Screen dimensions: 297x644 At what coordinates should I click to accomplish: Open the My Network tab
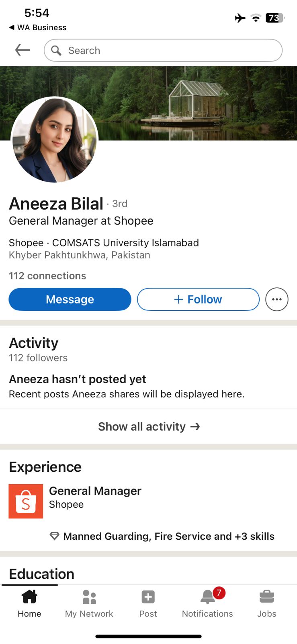pos(89,603)
